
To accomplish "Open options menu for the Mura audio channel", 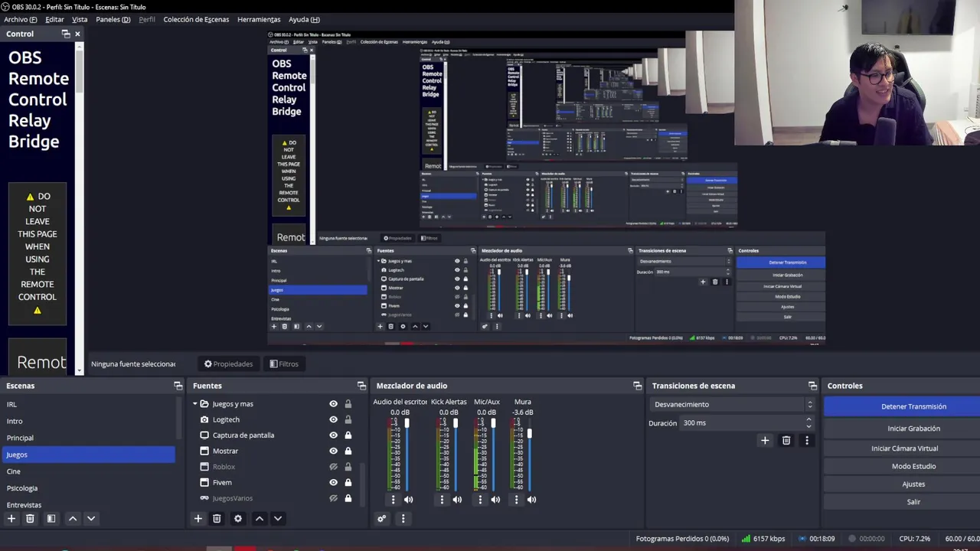I will pos(516,500).
